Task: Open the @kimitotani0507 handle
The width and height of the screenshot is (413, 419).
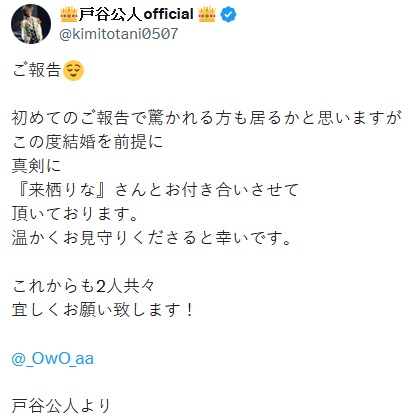Action: click(119, 34)
